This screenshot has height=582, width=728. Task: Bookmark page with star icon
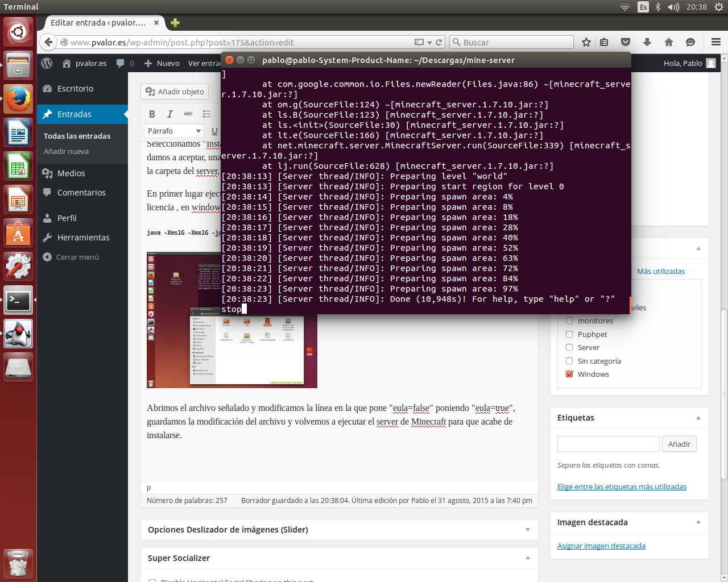click(x=586, y=42)
